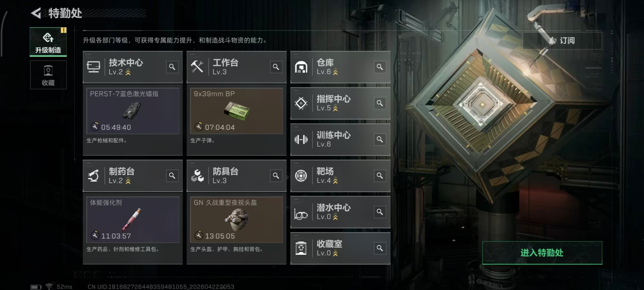Click the 训练中心 magnifier icon
The width and height of the screenshot is (644, 290).
380,139
